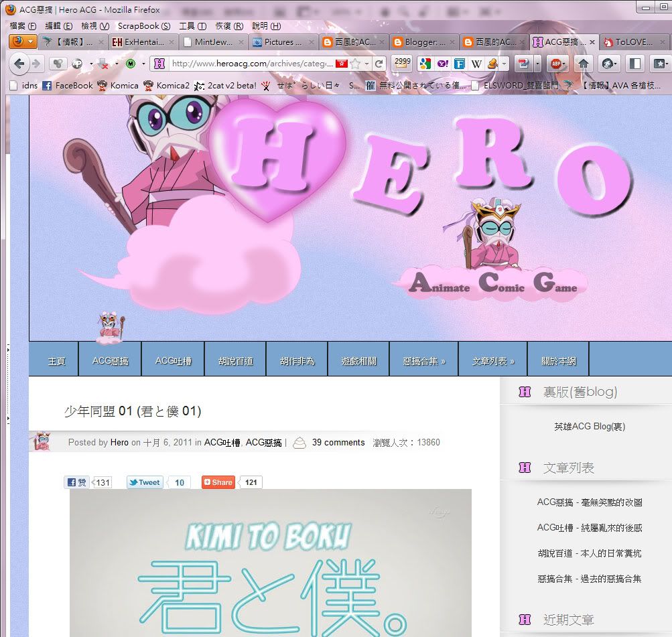Click the author avatar beside Posted by Hero
Screen dimensions: 672x637
point(42,441)
